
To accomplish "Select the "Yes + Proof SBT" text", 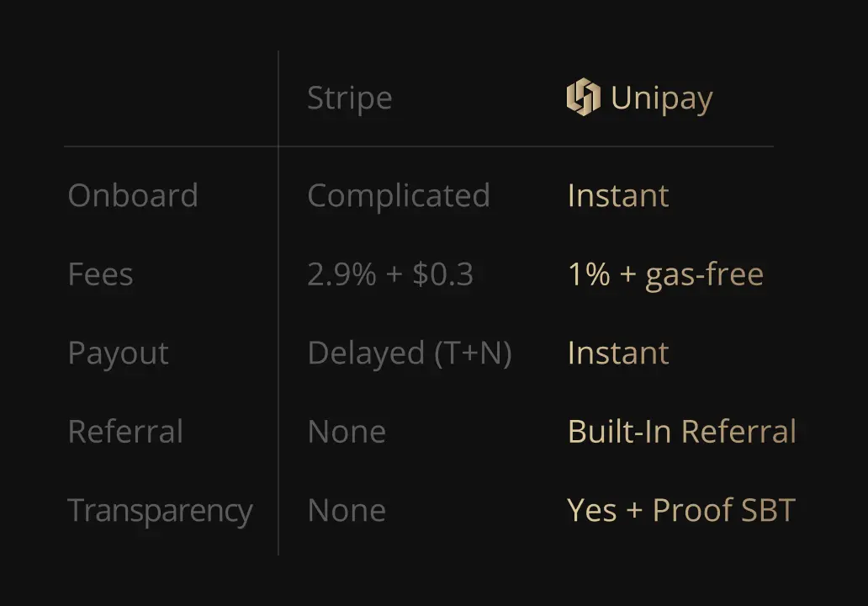I will pyautogui.click(x=680, y=511).
